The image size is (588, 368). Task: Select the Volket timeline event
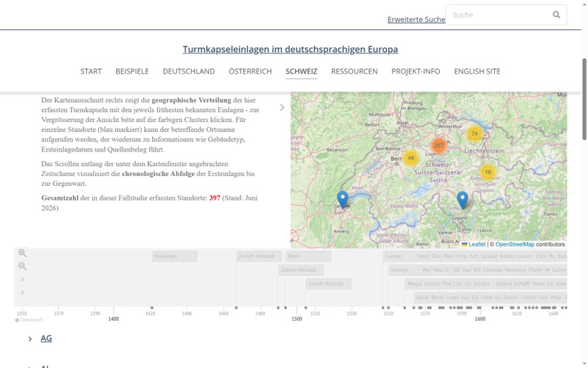[506, 256]
